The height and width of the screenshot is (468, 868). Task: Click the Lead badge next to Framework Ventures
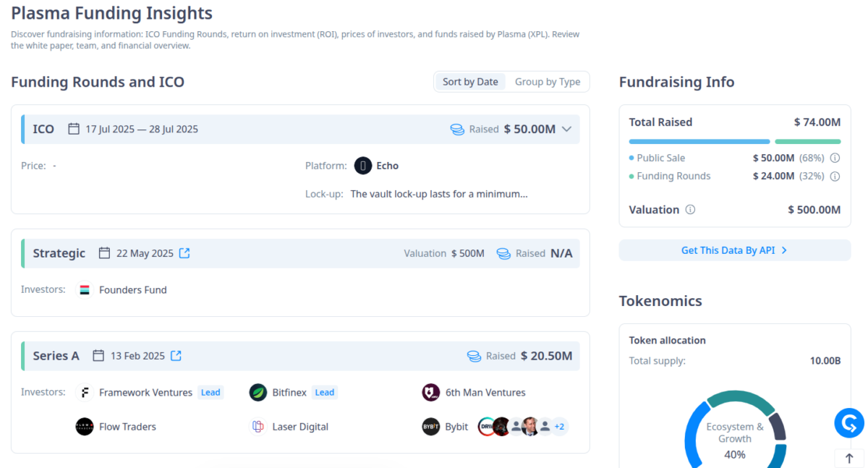210,393
